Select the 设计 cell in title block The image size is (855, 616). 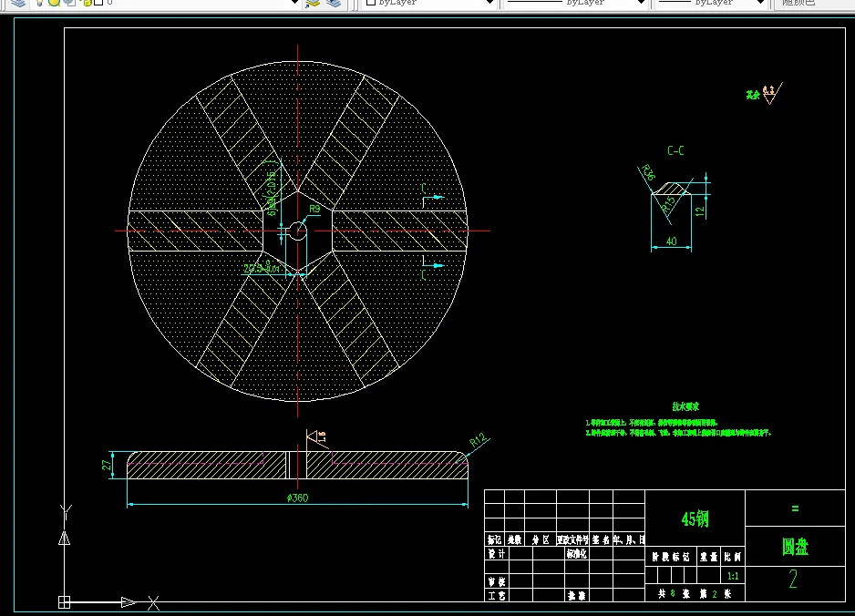pos(496,554)
